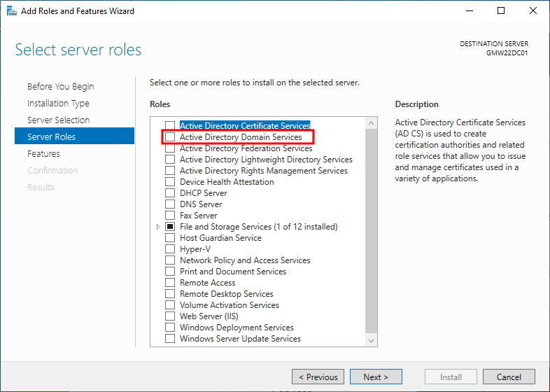This screenshot has width=550, height=392.
Task: Minimize the wizard window
Action: [470, 11]
